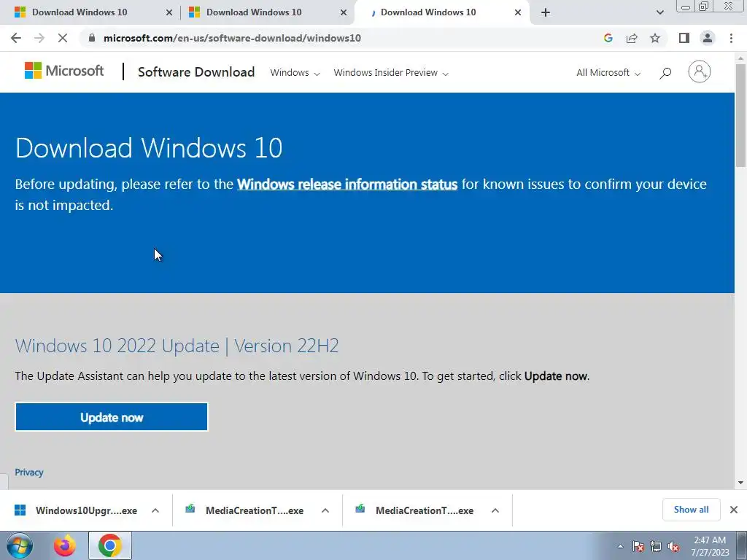The width and height of the screenshot is (747, 560).
Task: Open Windows release information status link
Action: coord(347,184)
